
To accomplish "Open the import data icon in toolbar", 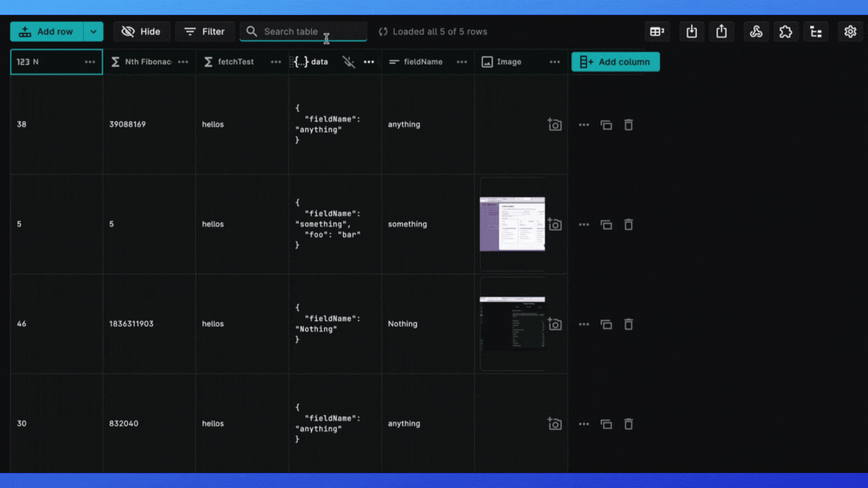I will coord(692,32).
